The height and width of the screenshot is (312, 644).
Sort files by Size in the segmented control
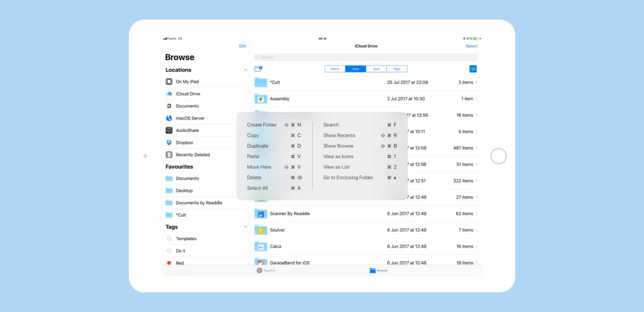tap(376, 69)
